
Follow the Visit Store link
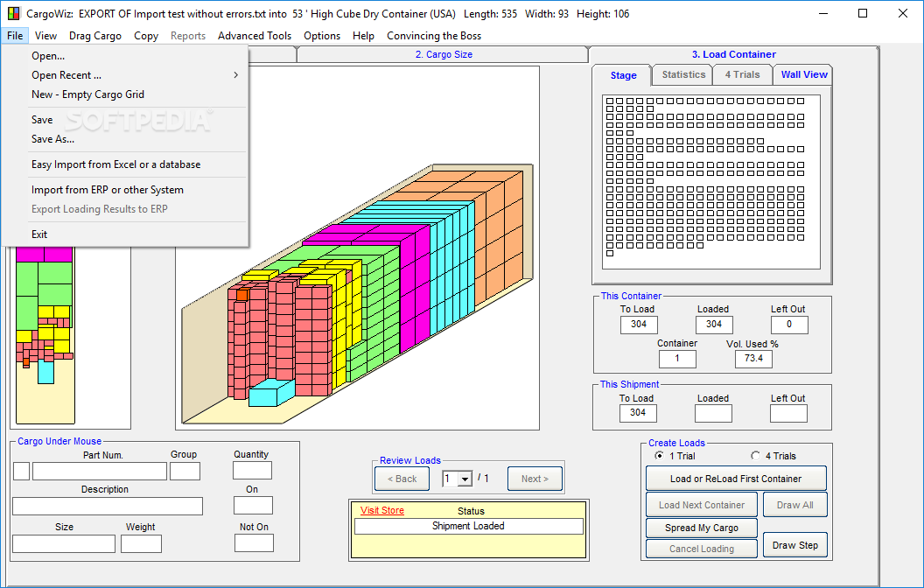pos(381,510)
